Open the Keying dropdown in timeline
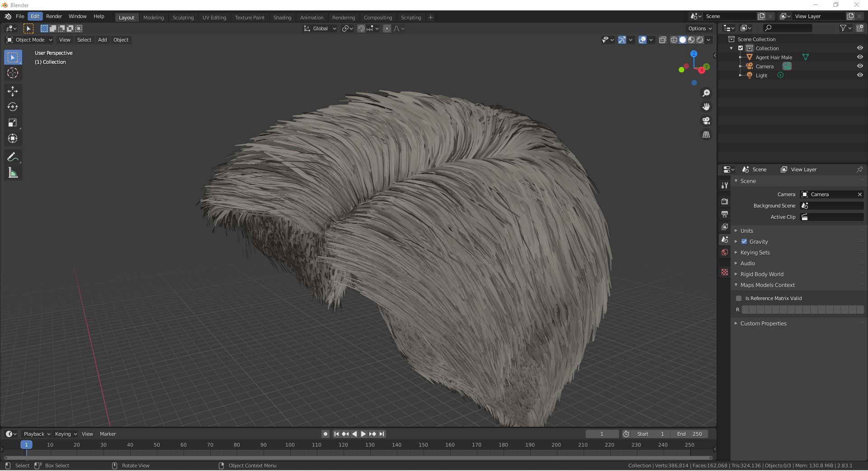Viewport: 868px width, 471px height. 66,434
